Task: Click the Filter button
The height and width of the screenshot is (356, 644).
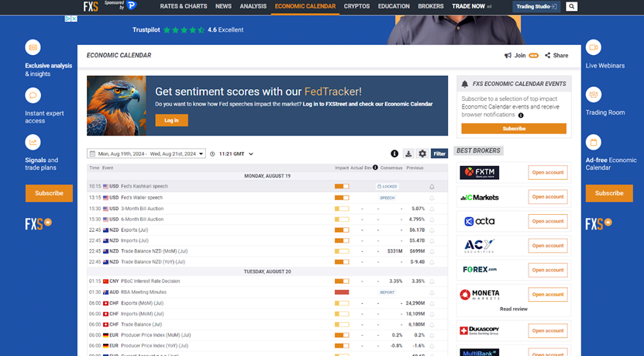Action: click(x=439, y=154)
